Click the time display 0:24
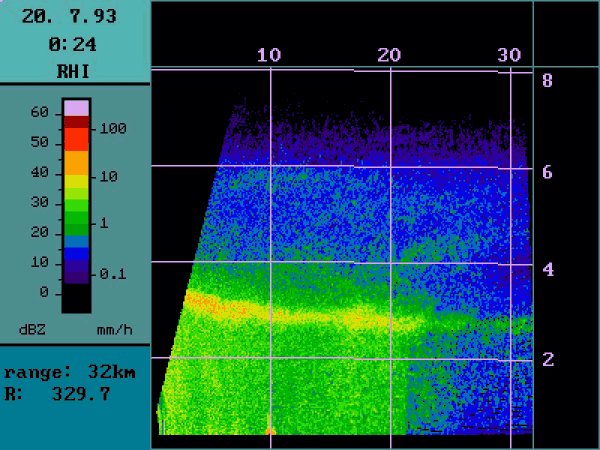600x450 pixels. 73,44
